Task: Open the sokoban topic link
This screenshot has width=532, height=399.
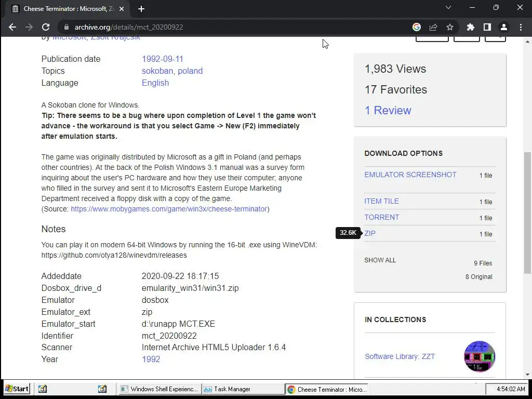Action: point(157,71)
